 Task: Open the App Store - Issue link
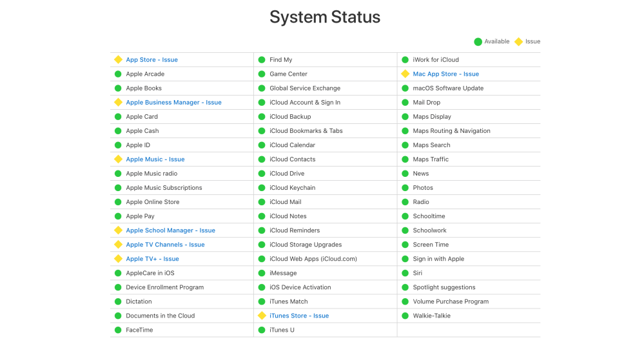tap(151, 59)
